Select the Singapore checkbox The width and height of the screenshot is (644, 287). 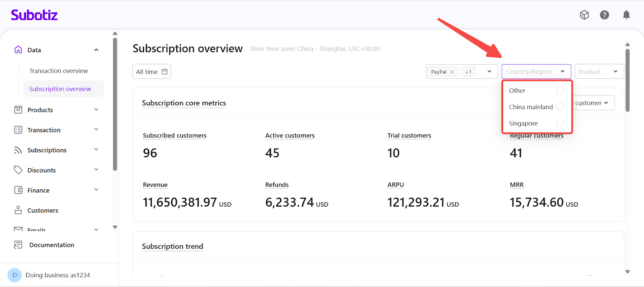pyautogui.click(x=560, y=123)
